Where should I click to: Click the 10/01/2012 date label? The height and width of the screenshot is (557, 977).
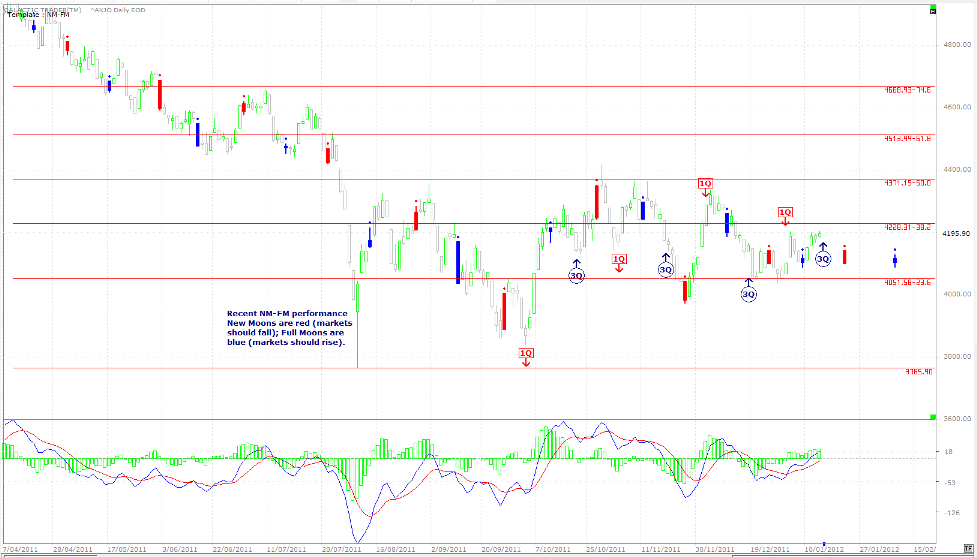tap(823, 550)
